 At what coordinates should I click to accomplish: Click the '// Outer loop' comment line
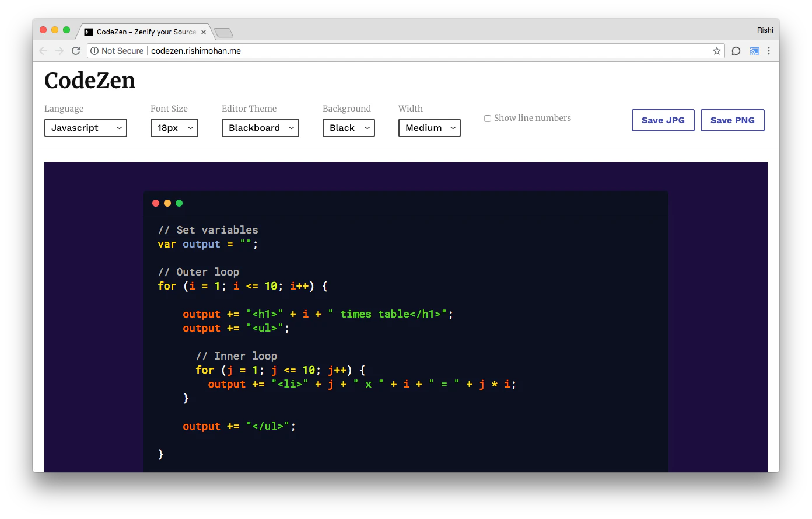[198, 272]
